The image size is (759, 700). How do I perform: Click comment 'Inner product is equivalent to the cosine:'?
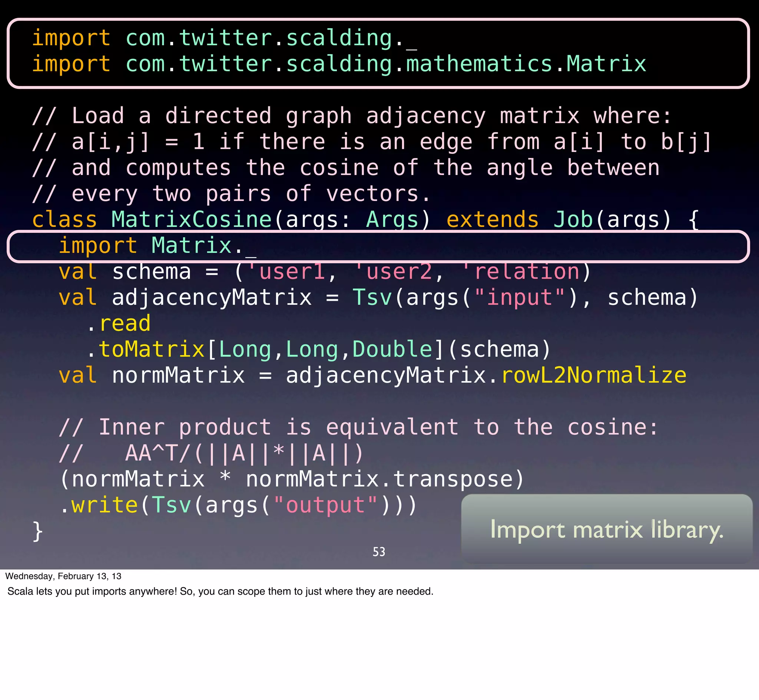coord(358,427)
